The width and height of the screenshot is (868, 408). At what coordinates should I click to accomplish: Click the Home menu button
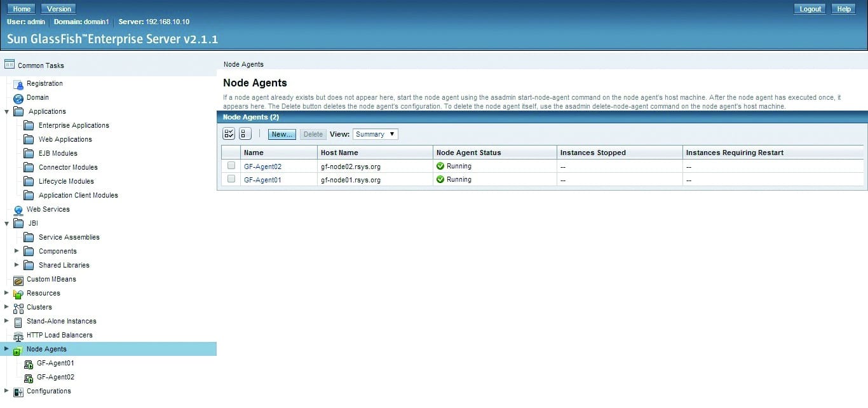pos(21,8)
